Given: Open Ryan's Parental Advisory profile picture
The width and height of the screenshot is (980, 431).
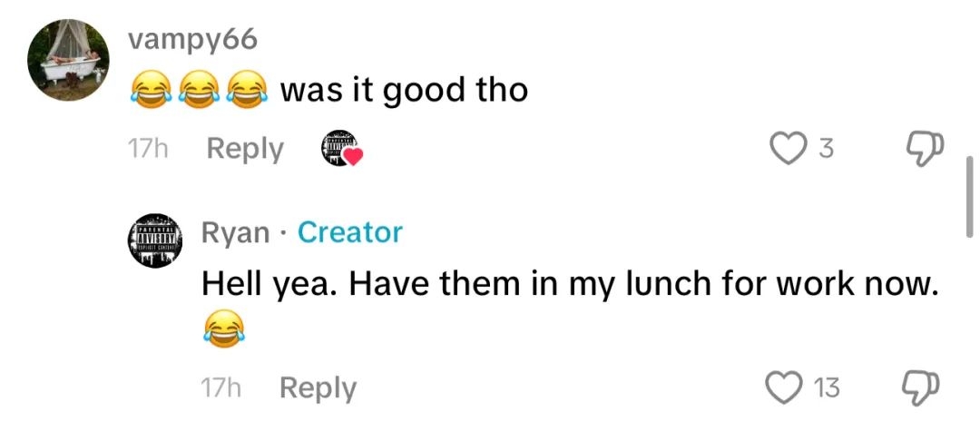Looking at the screenshot, I should point(156,241).
